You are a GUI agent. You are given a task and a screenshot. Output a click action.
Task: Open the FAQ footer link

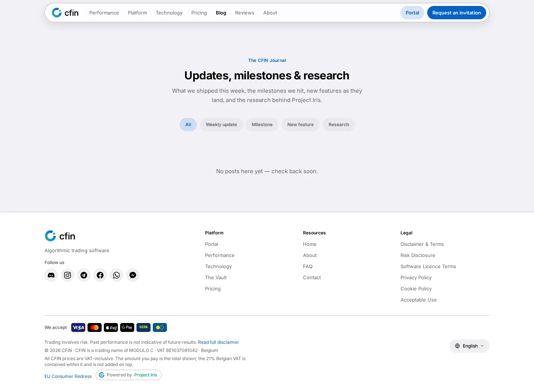pyautogui.click(x=308, y=266)
